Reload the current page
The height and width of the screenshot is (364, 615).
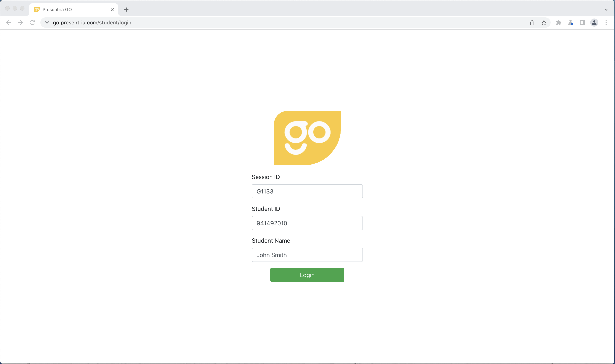(32, 23)
